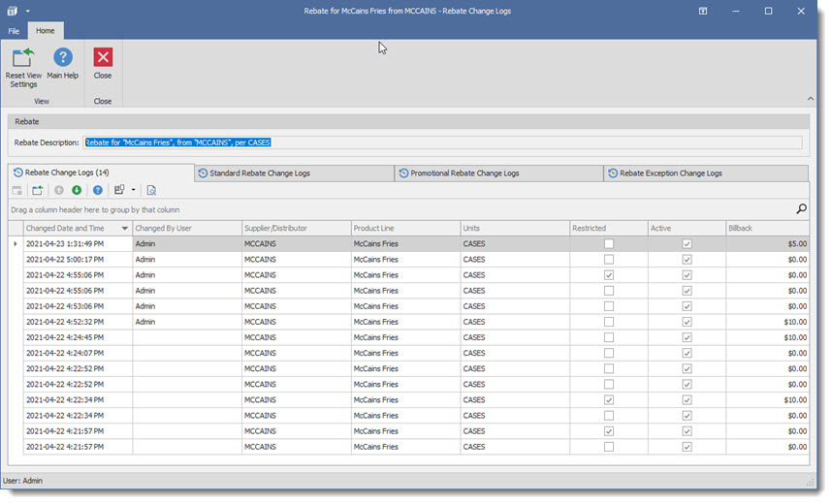Click the blue help icon in grid toolbar
Viewport: 832px width, 504px height.
point(97,190)
